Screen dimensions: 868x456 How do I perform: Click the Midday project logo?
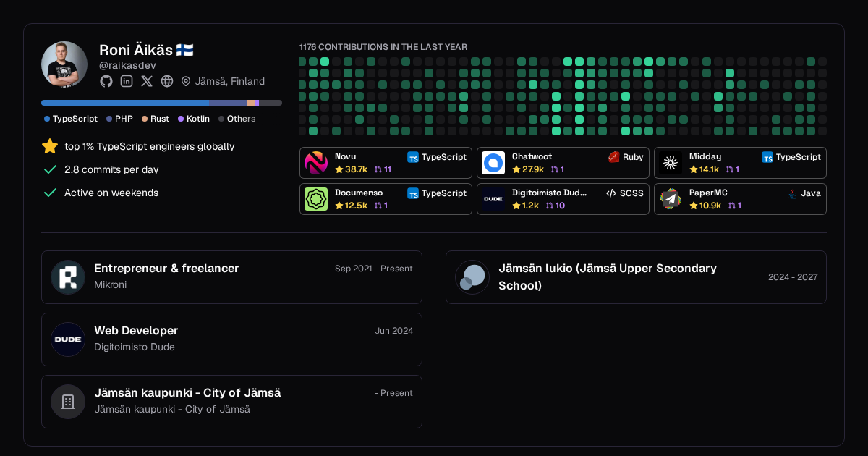[671, 163]
